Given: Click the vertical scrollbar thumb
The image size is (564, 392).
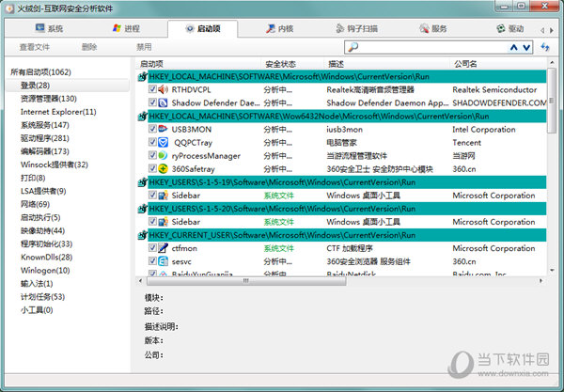Looking at the screenshot, I should click(552, 101).
